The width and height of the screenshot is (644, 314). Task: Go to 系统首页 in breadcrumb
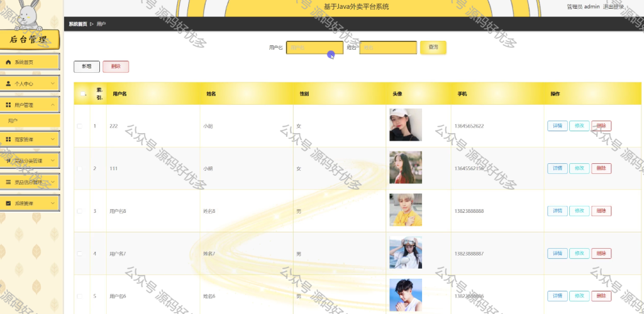pos(77,24)
